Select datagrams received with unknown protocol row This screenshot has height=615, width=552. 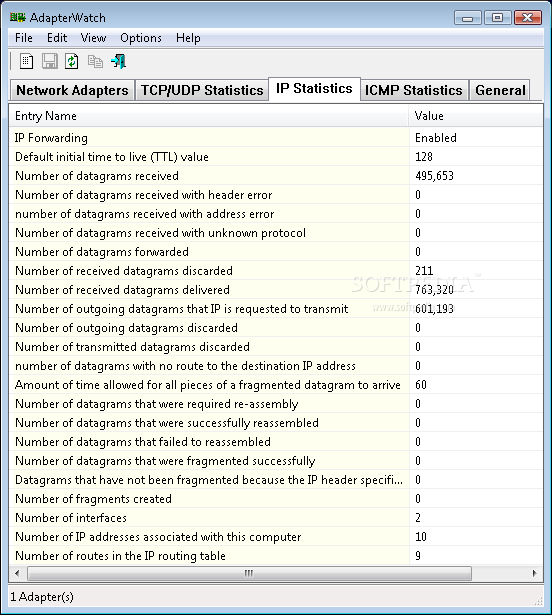pos(276,233)
